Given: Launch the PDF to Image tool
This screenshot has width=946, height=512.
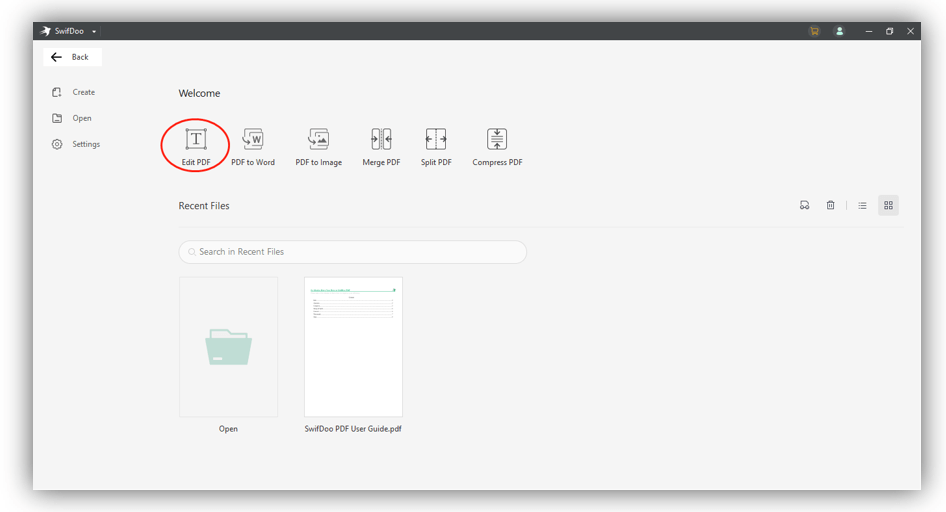Looking at the screenshot, I should pyautogui.click(x=318, y=140).
